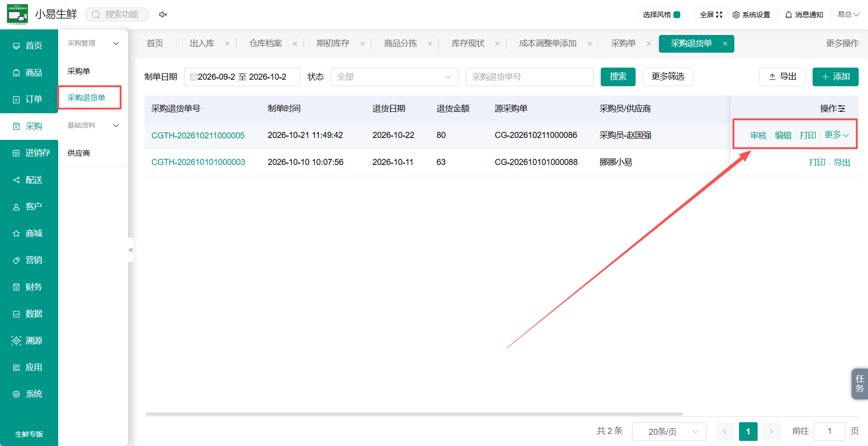Open 系统设置 gear settings
868x446 pixels.
point(751,15)
